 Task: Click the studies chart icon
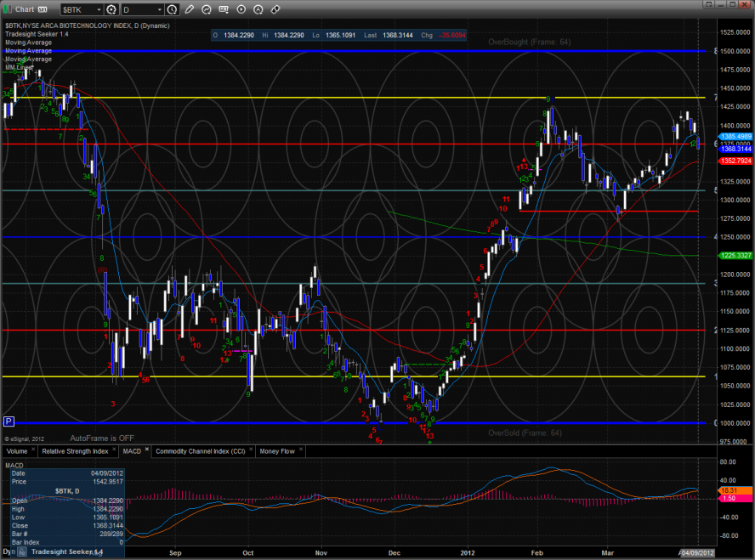207,9
